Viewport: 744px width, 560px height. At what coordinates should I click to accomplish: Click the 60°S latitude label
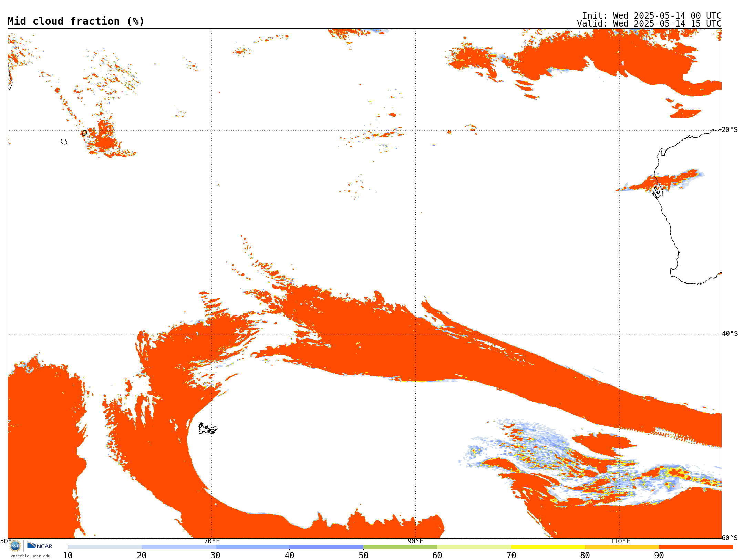point(730,538)
